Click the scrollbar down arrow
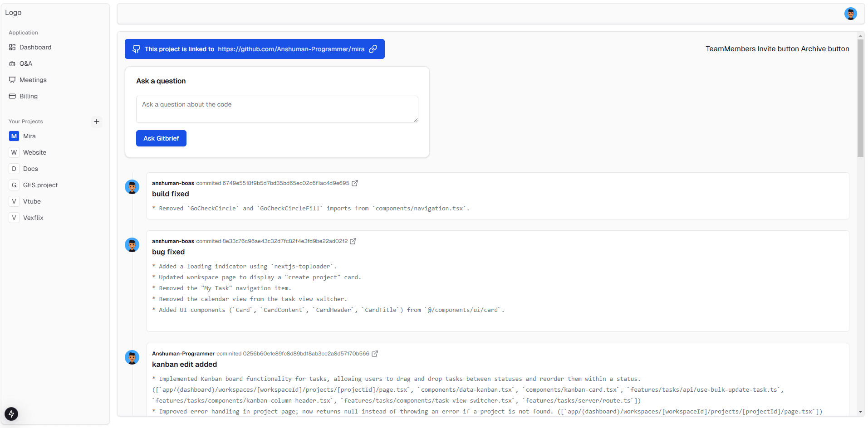This screenshot has width=868, height=428. 860,412
